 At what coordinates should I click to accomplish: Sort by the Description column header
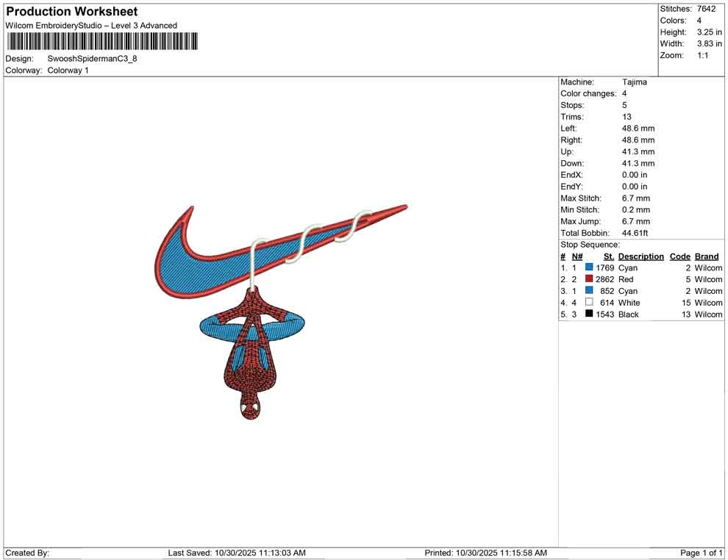pos(640,256)
